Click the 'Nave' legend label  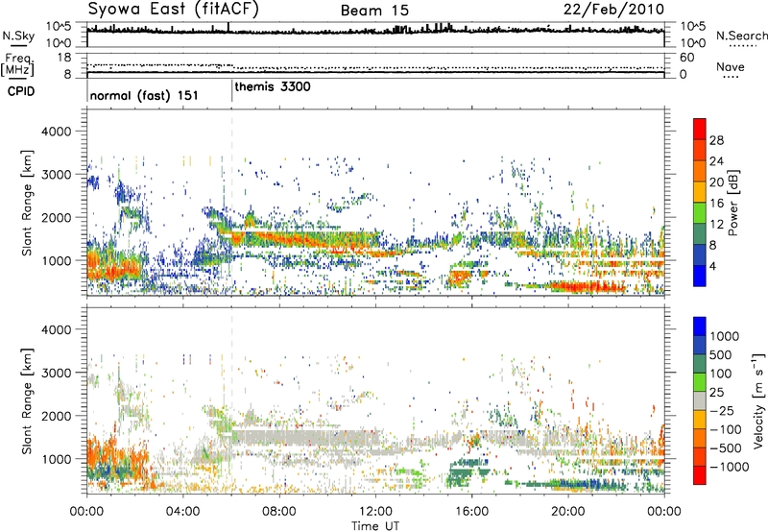point(731,66)
